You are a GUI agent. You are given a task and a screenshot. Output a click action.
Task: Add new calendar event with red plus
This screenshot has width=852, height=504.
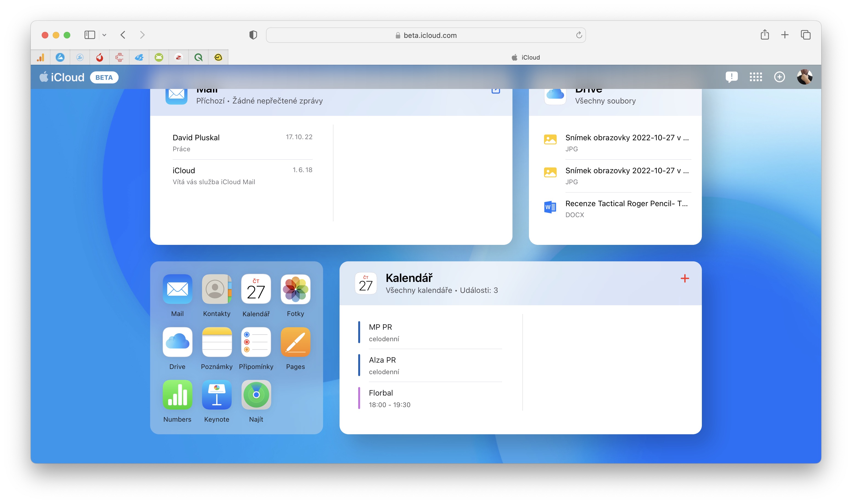click(685, 279)
